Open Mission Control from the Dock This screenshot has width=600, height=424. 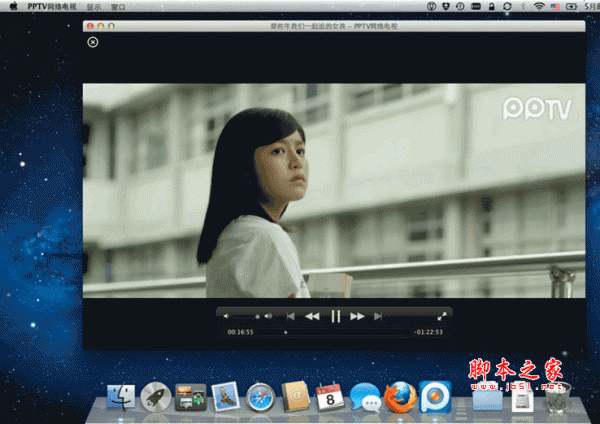click(191, 398)
